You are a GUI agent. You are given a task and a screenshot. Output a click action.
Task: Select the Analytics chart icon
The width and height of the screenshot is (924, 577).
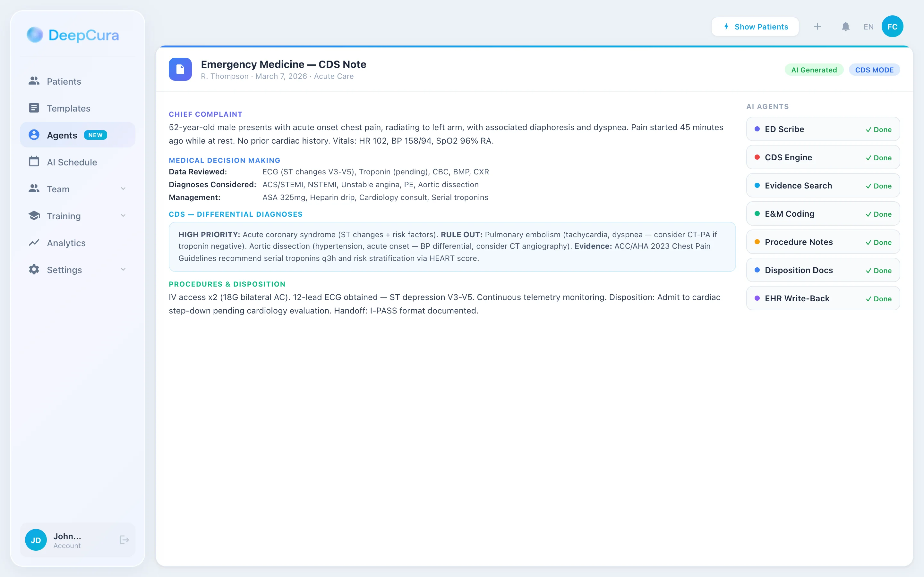34,243
